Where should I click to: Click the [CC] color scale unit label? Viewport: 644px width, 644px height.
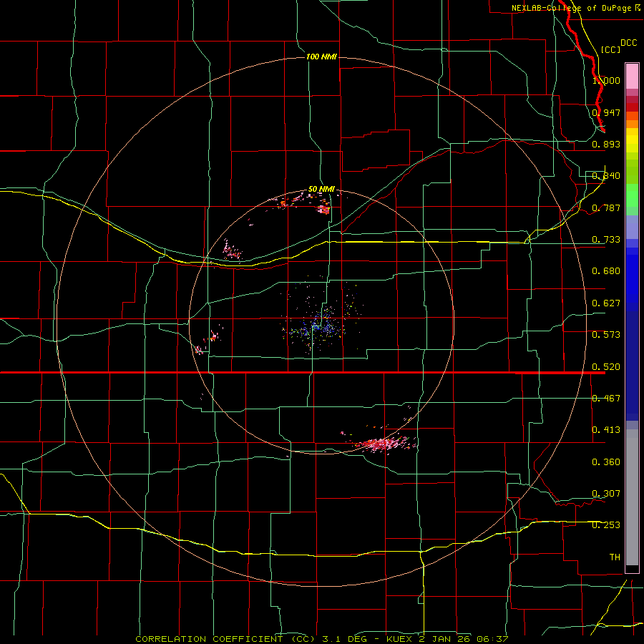(x=610, y=49)
